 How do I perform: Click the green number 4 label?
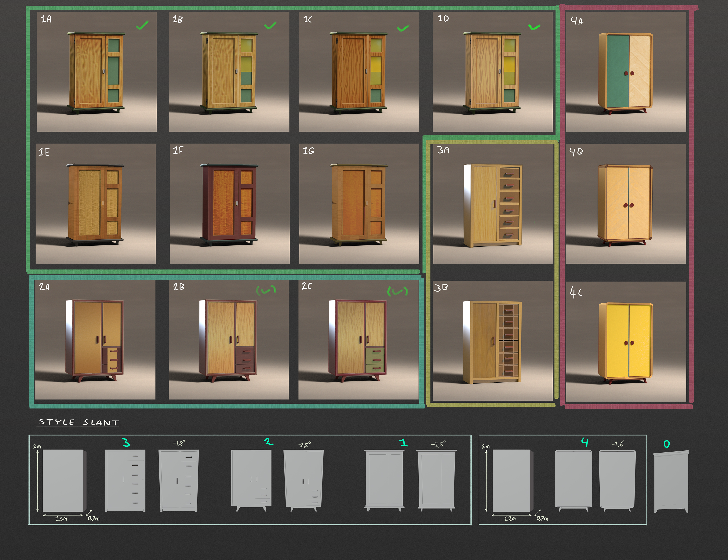click(x=585, y=442)
